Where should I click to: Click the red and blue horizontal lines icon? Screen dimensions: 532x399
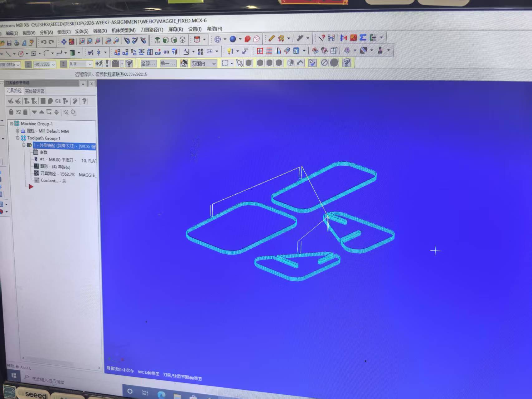click(x=269, y=51)
